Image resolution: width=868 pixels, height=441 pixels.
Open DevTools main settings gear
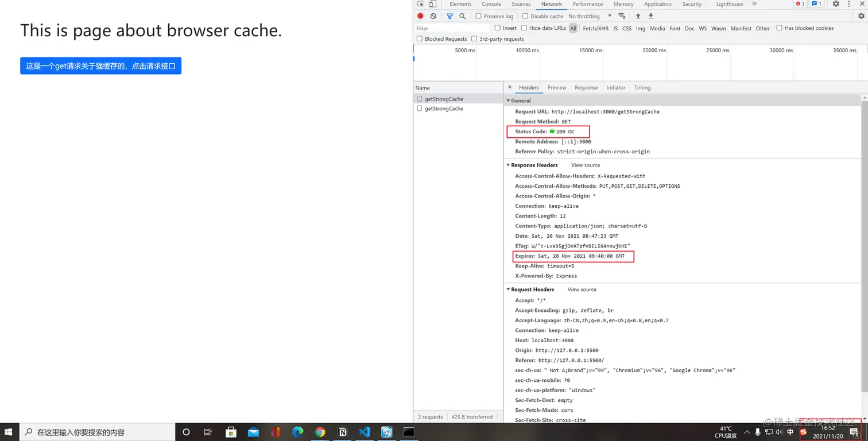[836, 4]
